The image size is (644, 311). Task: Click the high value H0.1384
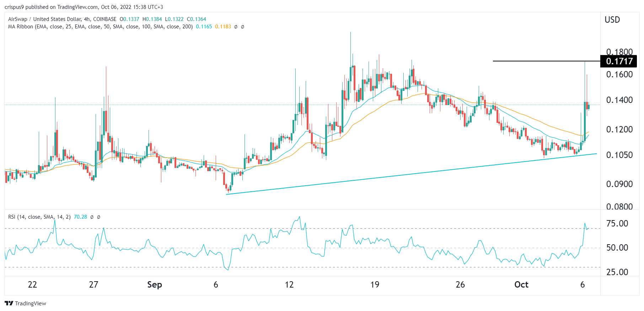point(152,19)
